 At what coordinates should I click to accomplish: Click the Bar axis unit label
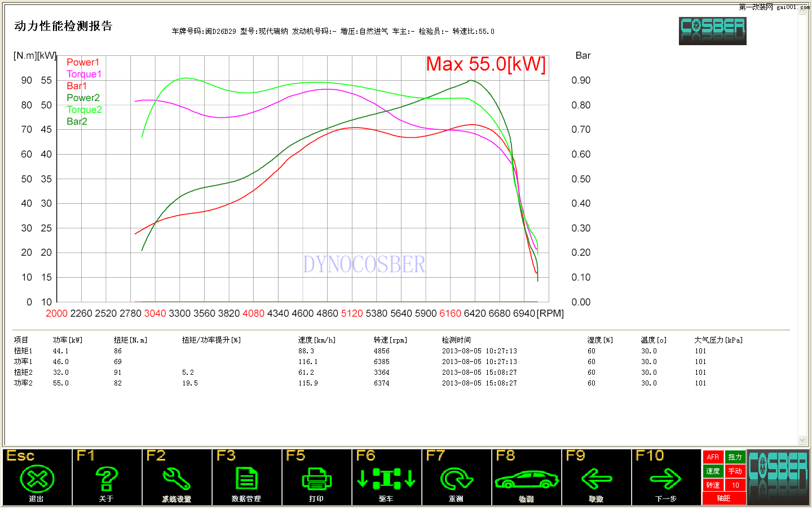583,55
